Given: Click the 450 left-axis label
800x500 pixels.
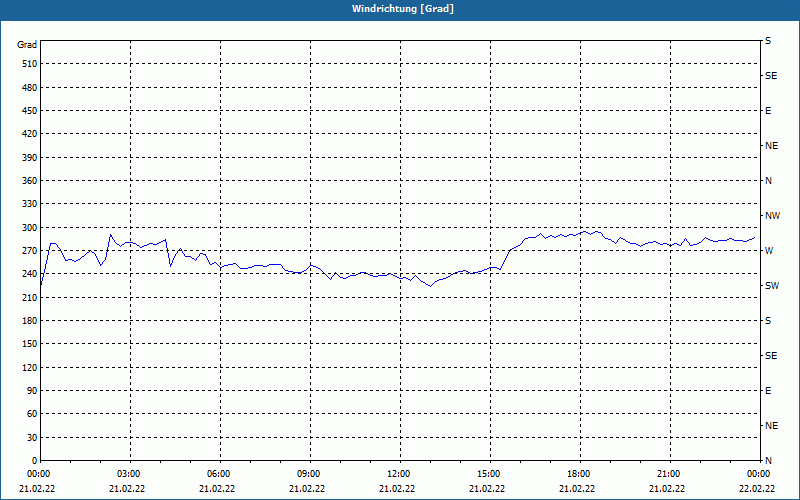Looking at the screenshot, I should point(29,111).
